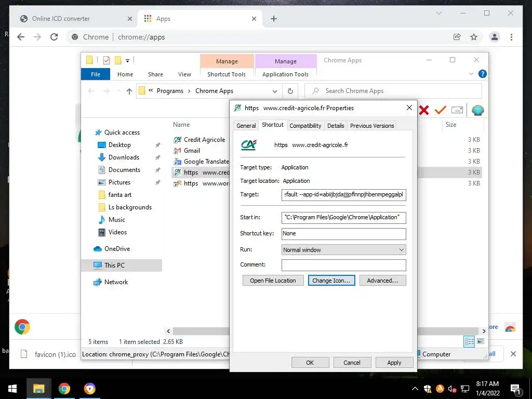Screen dimensions: 532x399
Task: Click the Shortcut key field
Action: pyautogui.click(x=344, y=233)
